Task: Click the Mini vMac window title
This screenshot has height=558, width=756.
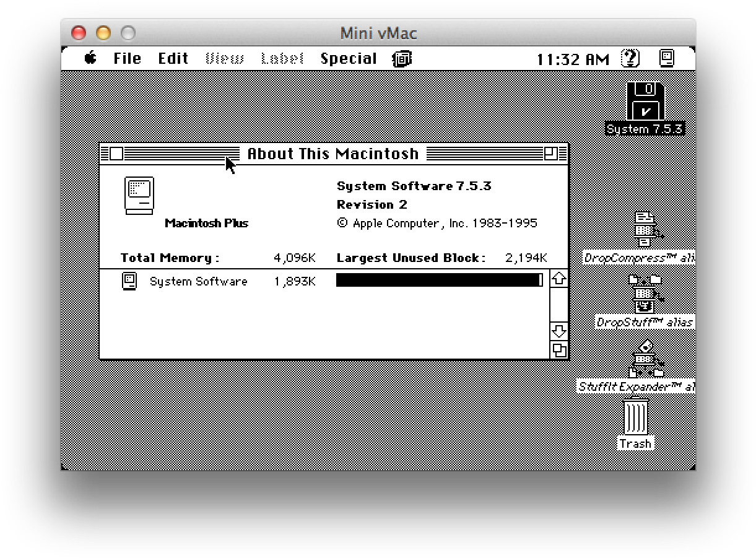Action: pyautogui.click(x=378, y=33)
